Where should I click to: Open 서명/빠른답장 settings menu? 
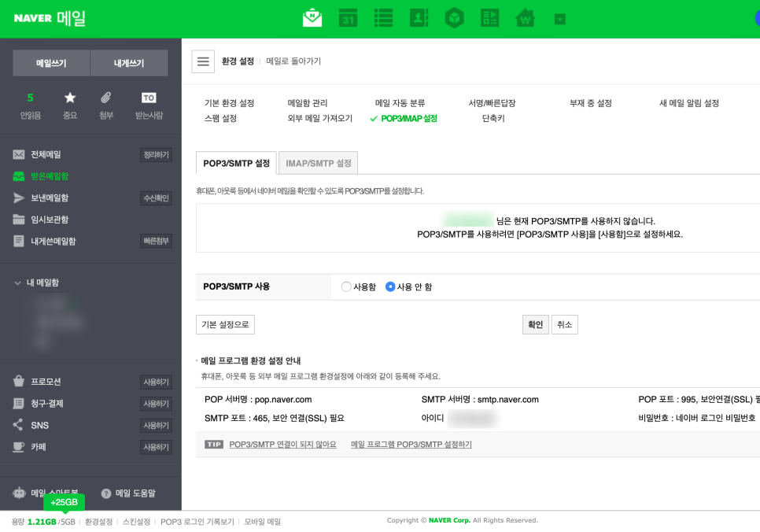tap(492, 103)
